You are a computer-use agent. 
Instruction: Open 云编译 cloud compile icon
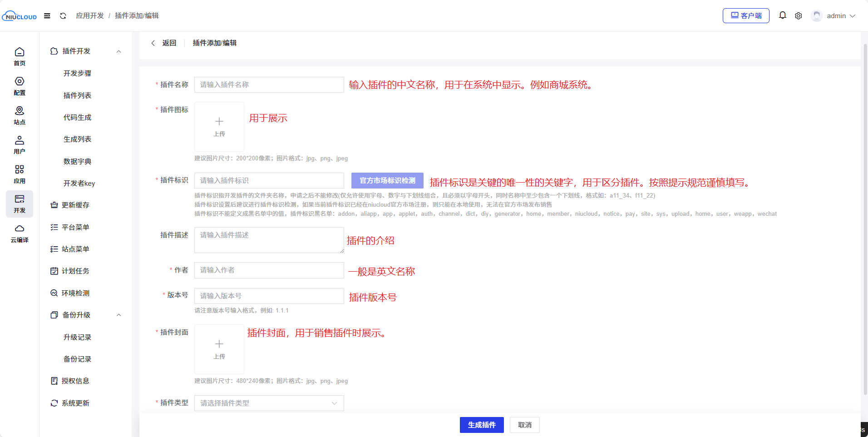pyautogui.click(x=20, y=233)
